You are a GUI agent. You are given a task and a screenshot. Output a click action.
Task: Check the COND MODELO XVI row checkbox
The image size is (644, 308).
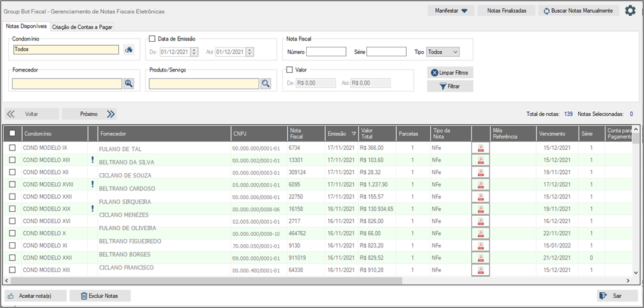click(x=12, y=221)
